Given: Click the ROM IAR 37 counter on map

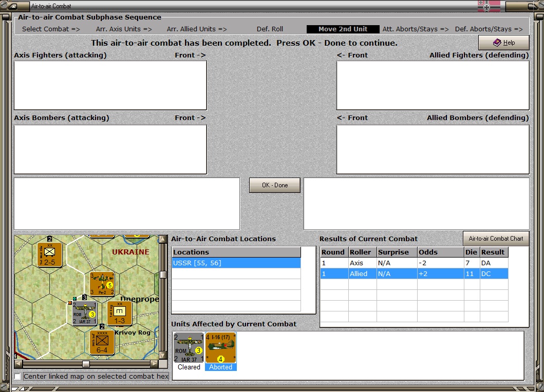Looking at the screenshot, I should (x=84, y=313).
